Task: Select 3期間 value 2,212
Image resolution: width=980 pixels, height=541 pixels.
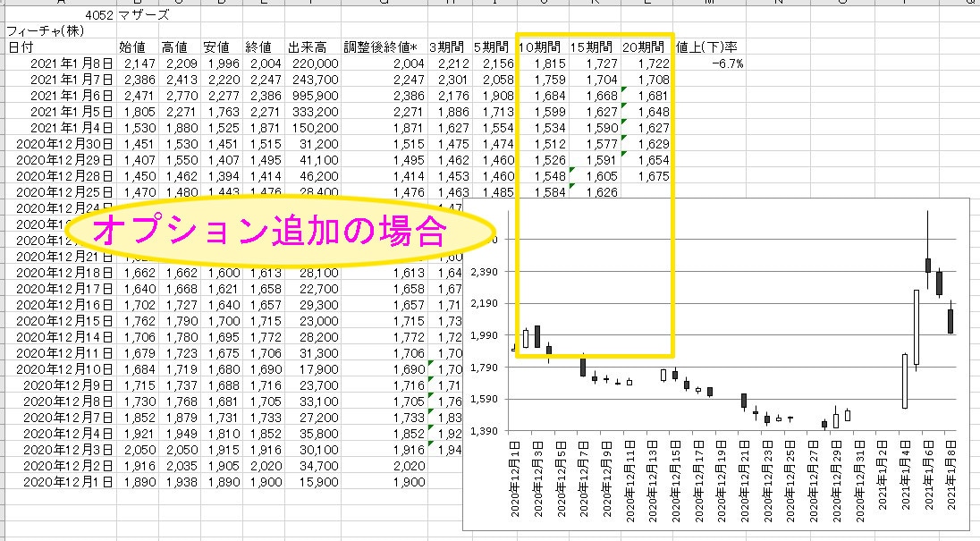Action: coord(450,63)
